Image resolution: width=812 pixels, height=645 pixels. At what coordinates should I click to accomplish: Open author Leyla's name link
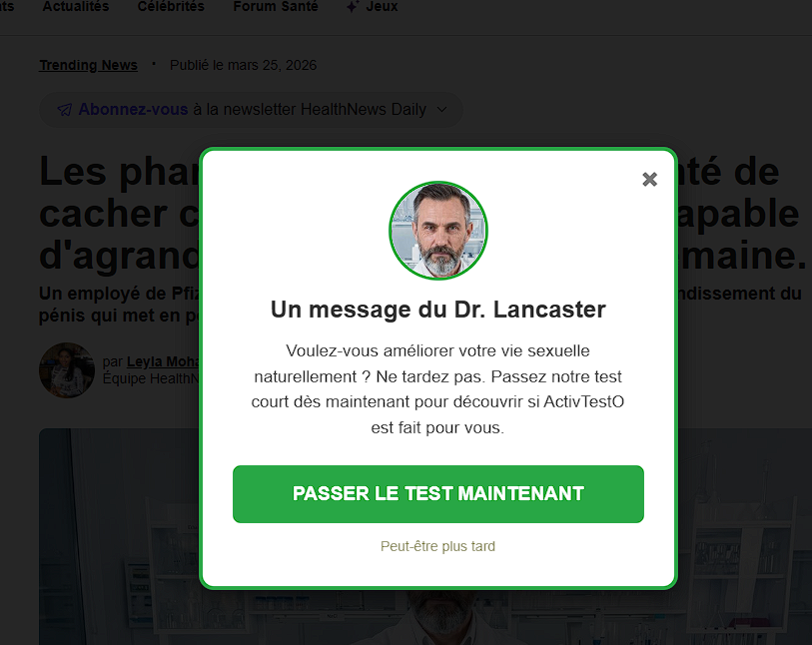[x=163, y=361]
